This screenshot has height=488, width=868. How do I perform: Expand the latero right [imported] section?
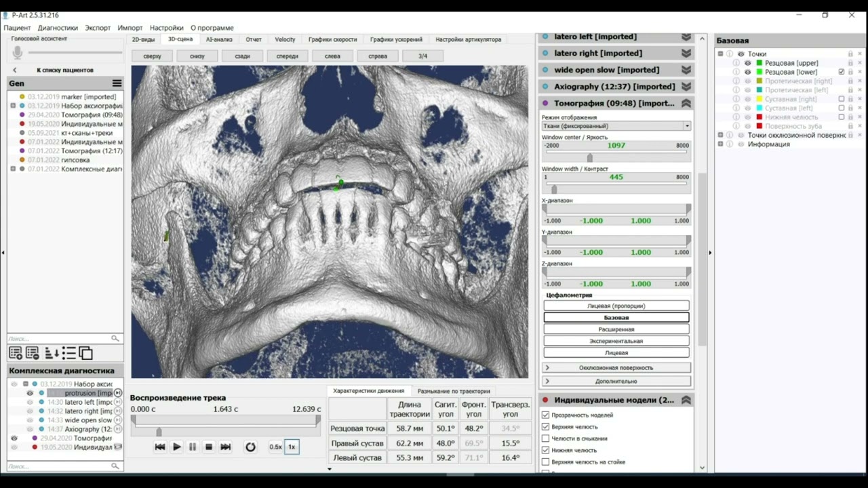tap(686, 53)
